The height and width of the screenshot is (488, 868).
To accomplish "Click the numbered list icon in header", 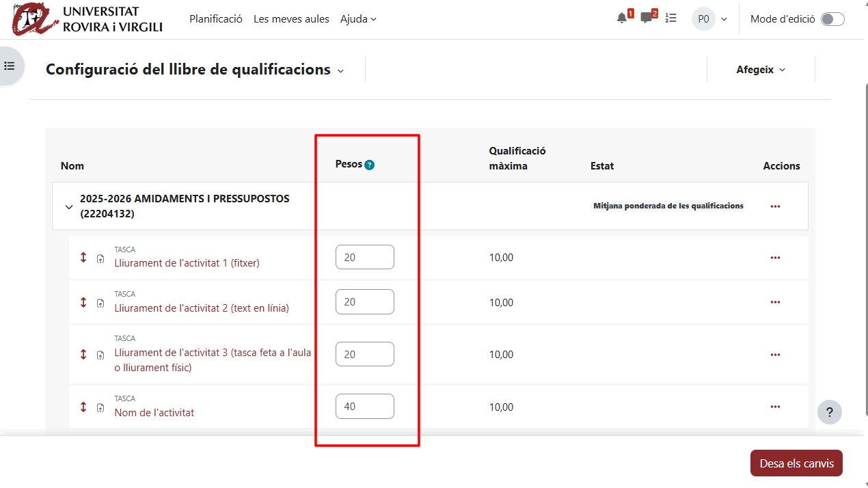I will (670, 19).
